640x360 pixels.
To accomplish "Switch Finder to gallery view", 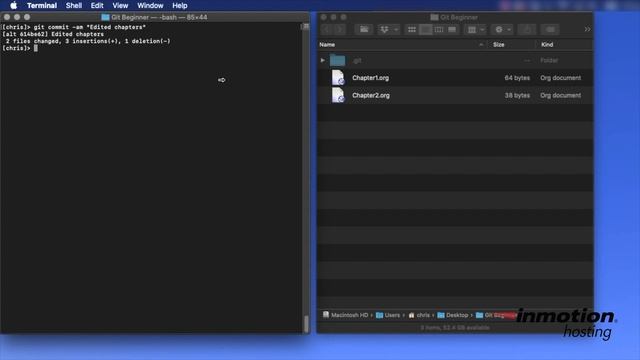I will (x=452, y=29).
